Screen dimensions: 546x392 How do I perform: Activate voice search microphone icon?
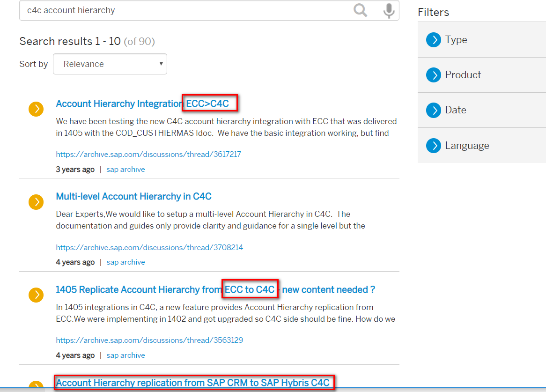pos(389,10)
